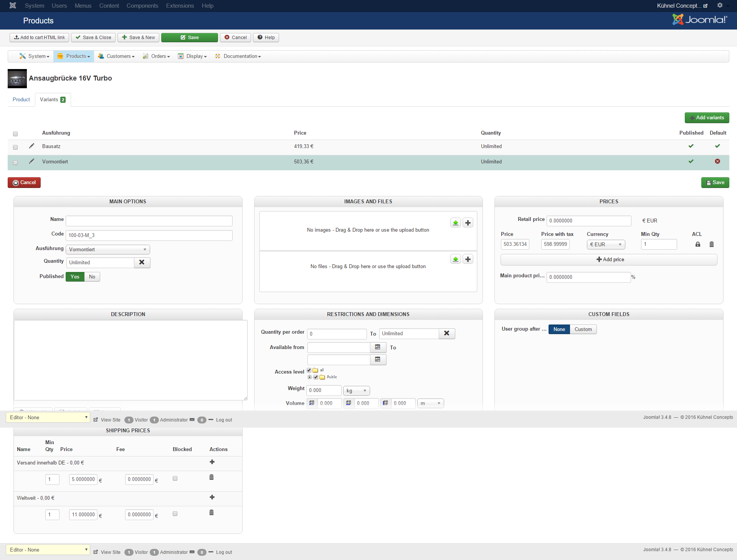Clear Quantity Unlimited with X icon
This screenshot has height=560, width=737.
tap(142, 262)
